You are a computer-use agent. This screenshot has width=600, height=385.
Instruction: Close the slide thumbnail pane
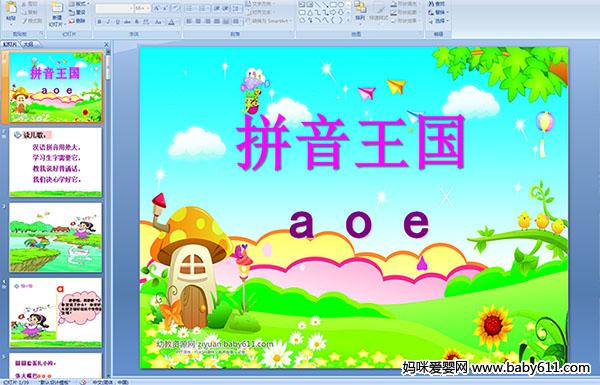pyautogui.click(x=107, y=44)
